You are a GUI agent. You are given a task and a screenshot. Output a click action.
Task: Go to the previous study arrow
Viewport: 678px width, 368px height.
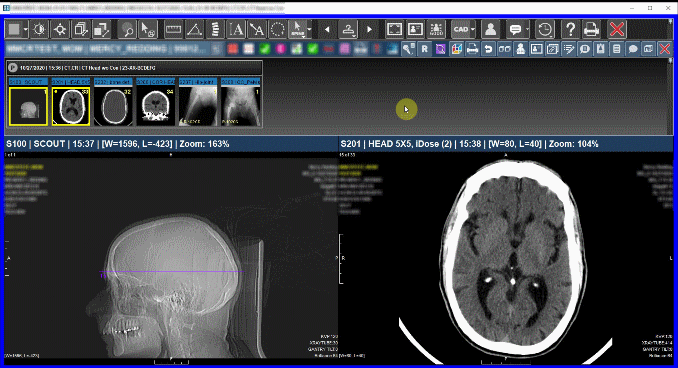click(327, 29)
